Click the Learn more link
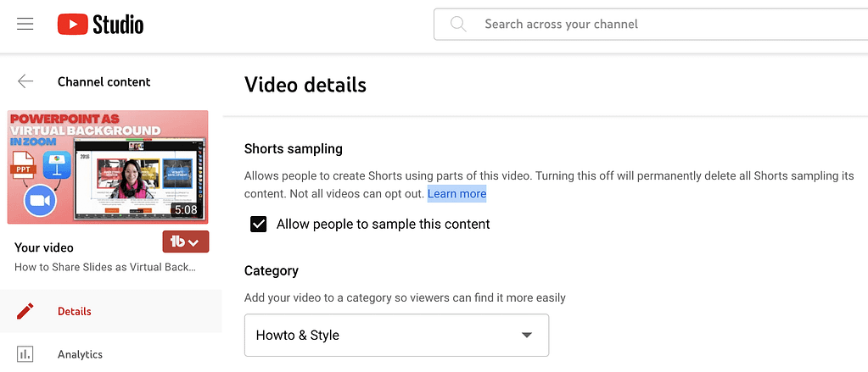This screenshot has width=868, height=372. (x=456, y=194)
